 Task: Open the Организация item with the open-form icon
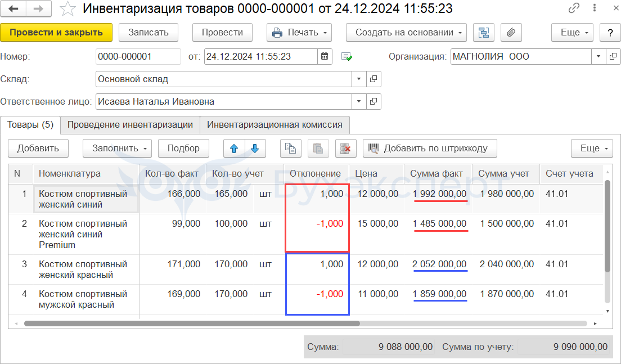tap(613, 57)
